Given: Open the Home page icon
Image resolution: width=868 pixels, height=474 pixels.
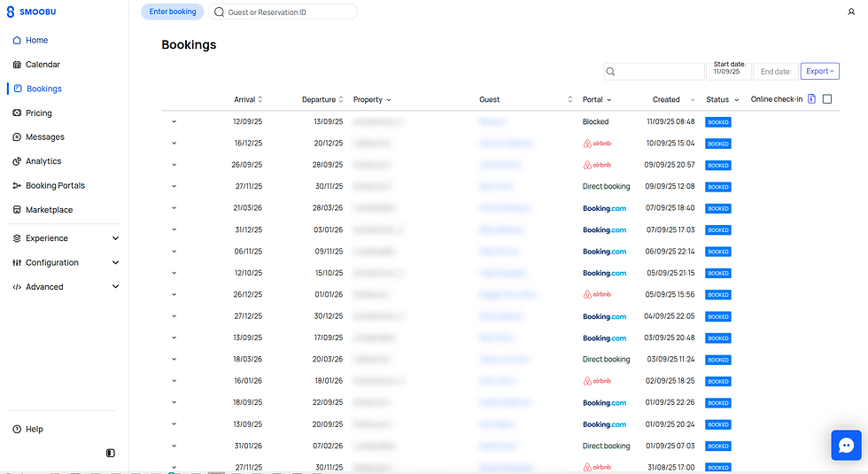Looking at the screenshot, I should [x=17, y=41].
